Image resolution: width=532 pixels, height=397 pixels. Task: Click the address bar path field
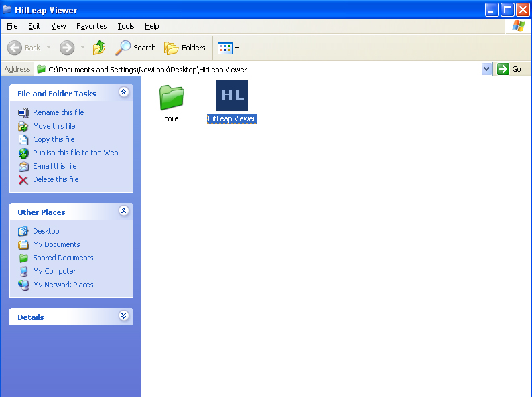click(x=263, y=69)
